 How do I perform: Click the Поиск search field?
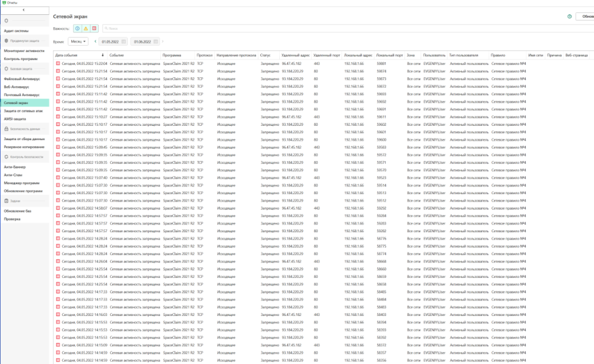click(x=347, y=29)
